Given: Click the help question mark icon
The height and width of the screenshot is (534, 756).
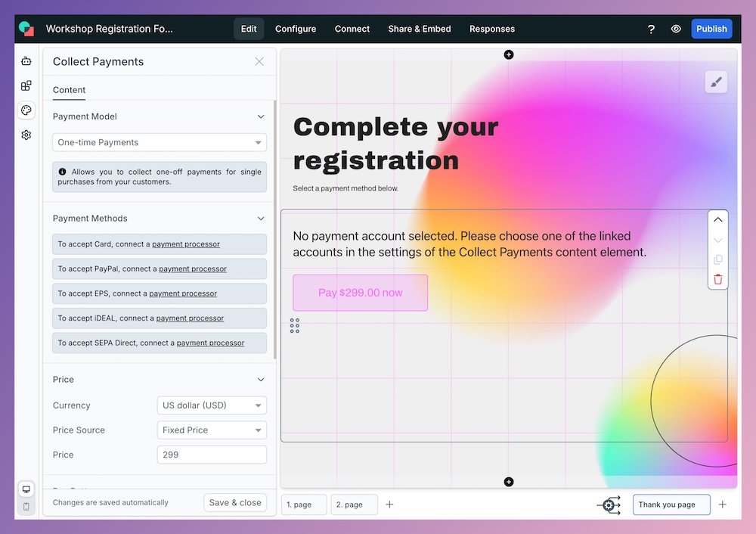Looking at the screenshot, I should point(651,29).
